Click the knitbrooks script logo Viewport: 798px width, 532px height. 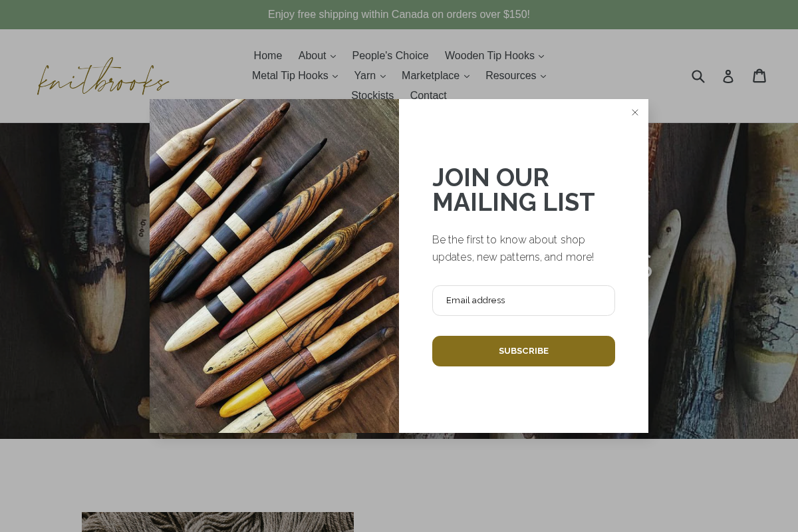pyautogui.click(x=103, y=76)
